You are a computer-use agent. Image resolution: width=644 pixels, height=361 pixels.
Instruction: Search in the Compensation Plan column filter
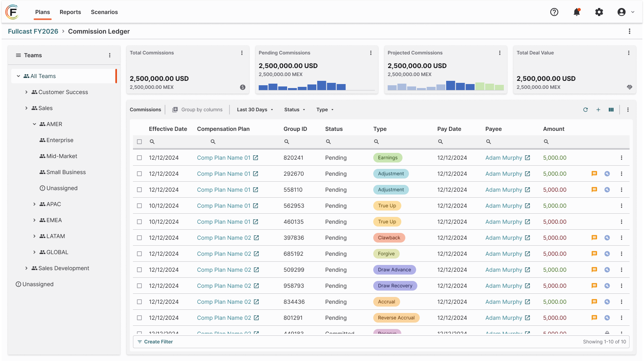pyautogui.click(x=213, y=142)
